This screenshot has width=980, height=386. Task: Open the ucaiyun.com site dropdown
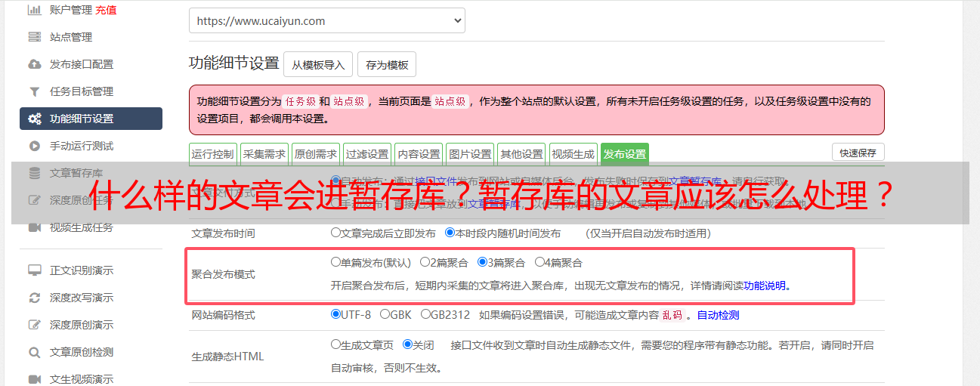pyautogui.click(x=326, y=21)
